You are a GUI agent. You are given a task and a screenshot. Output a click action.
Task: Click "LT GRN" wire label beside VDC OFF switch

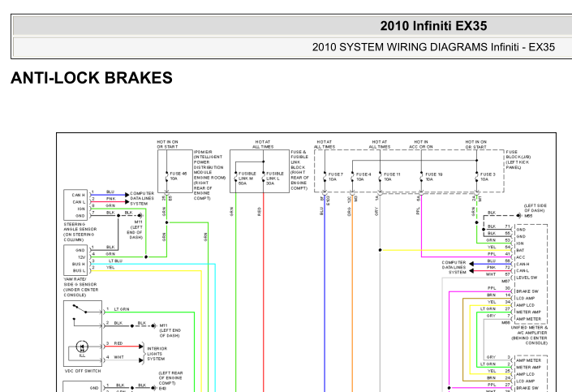[122, 309]
